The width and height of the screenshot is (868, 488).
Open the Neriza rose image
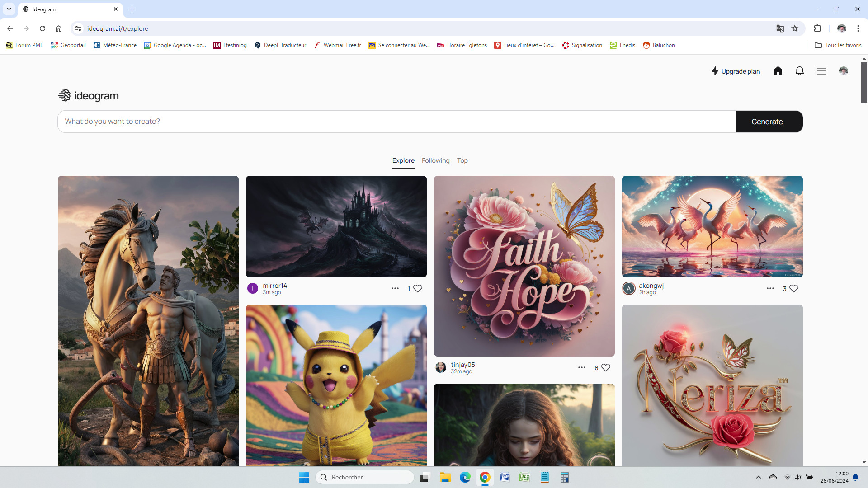coord(712,385)
